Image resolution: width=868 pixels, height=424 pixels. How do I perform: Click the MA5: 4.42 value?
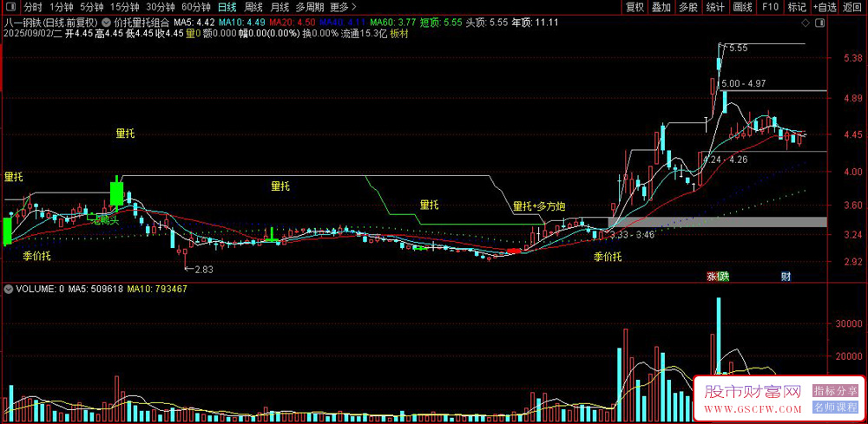[194, 23]
